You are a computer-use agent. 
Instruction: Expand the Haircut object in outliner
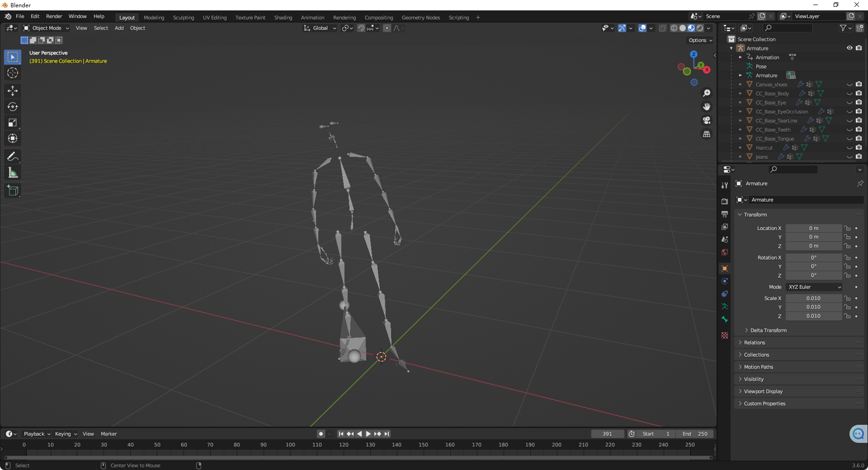740,148
